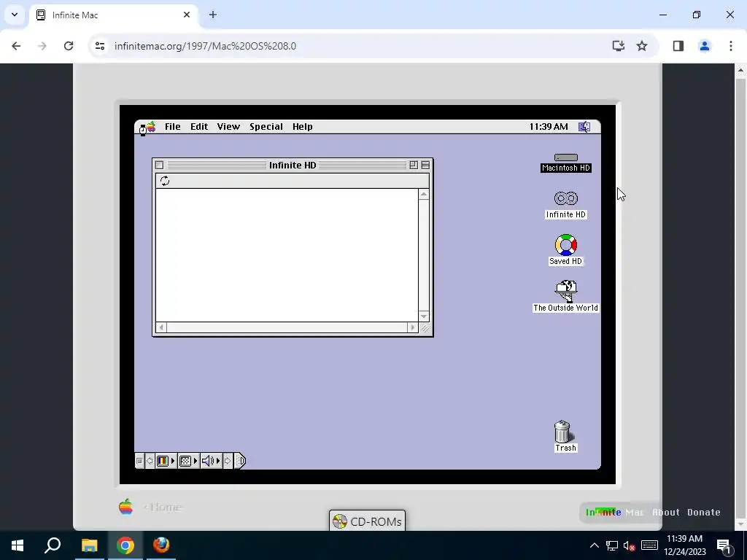Open the View menu
Image resolution: width=747 pixels, height=560 pixels.
(x=228, y=127)
